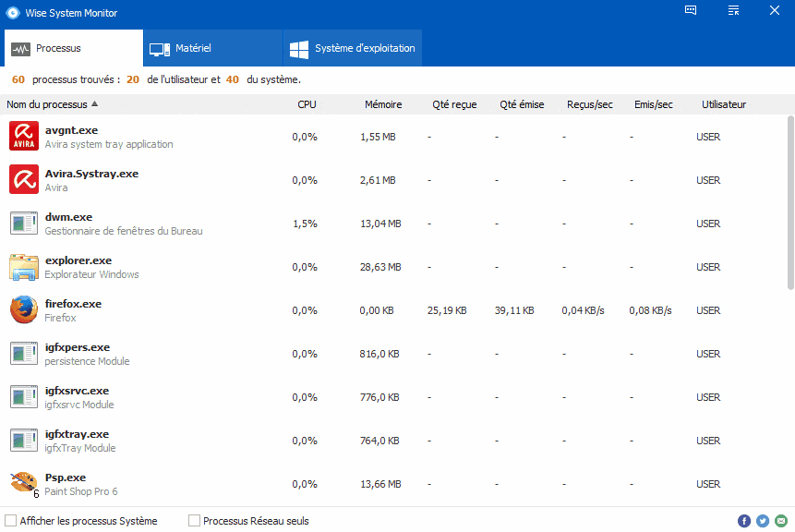Click the Psp.exe Paint Shop Pro icon
The image size is (795, 532).
coord(24,483)
